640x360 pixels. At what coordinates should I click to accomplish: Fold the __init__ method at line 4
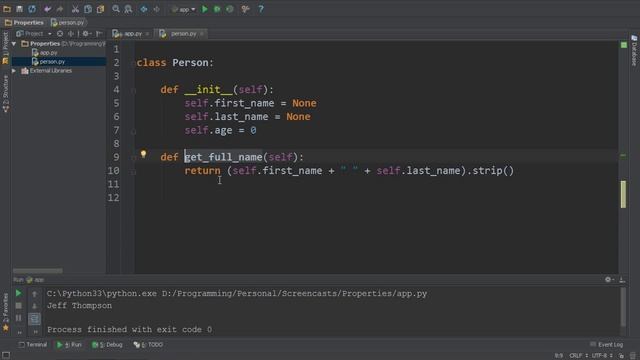(133, 91)
